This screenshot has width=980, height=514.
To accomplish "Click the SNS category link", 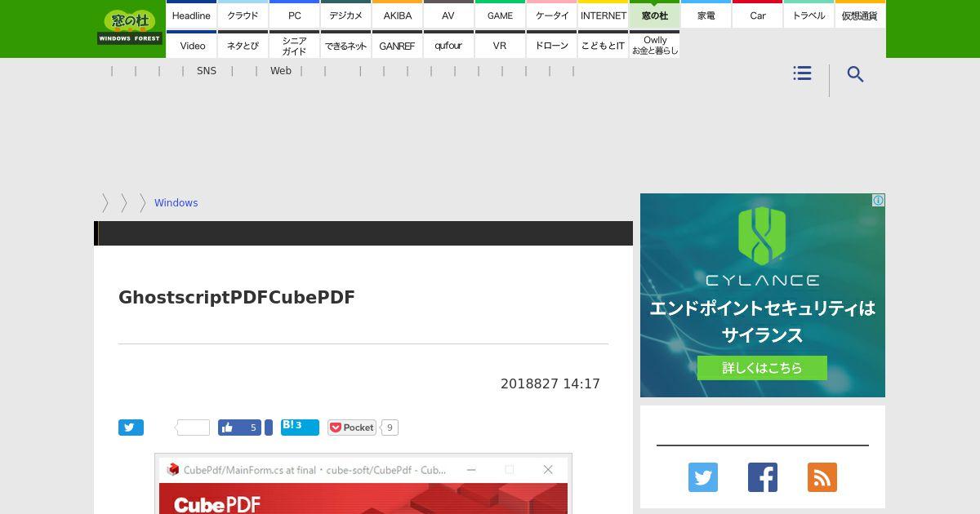I will click(x=207, y=71).
